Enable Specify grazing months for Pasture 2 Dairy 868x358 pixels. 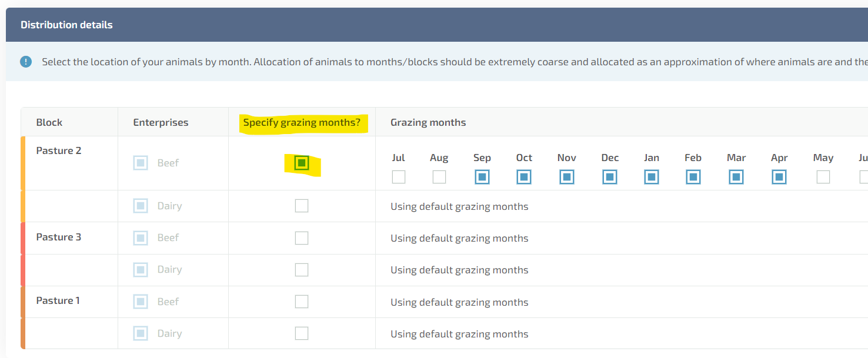302,206
